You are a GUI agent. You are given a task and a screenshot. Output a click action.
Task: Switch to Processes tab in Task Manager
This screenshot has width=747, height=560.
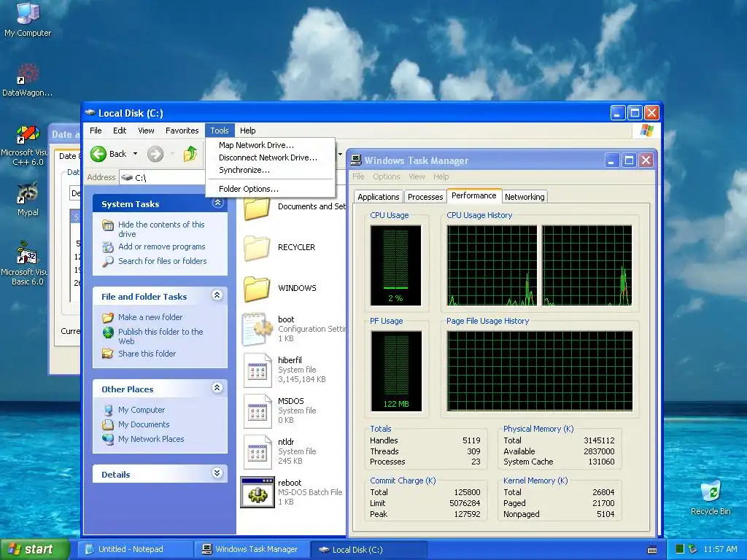pos(425,197)
